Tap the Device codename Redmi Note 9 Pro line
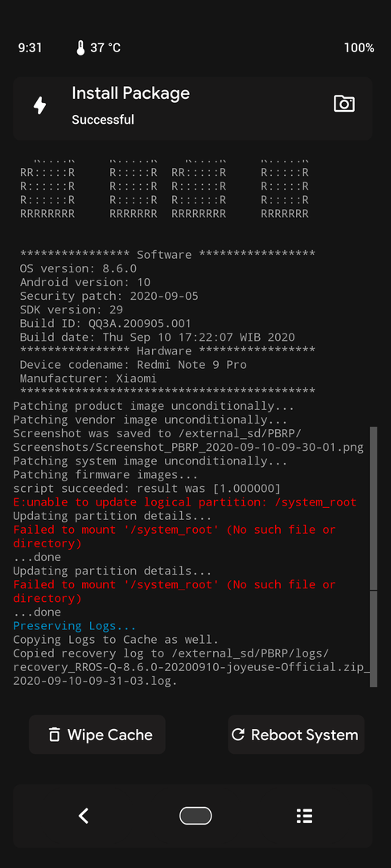This screenshot has width=391, height=868. 133,365
